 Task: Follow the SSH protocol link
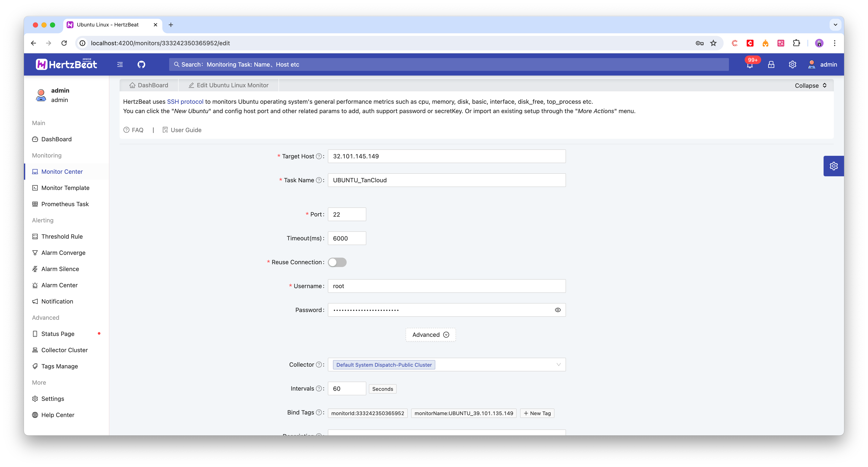(x=185, y=102)
